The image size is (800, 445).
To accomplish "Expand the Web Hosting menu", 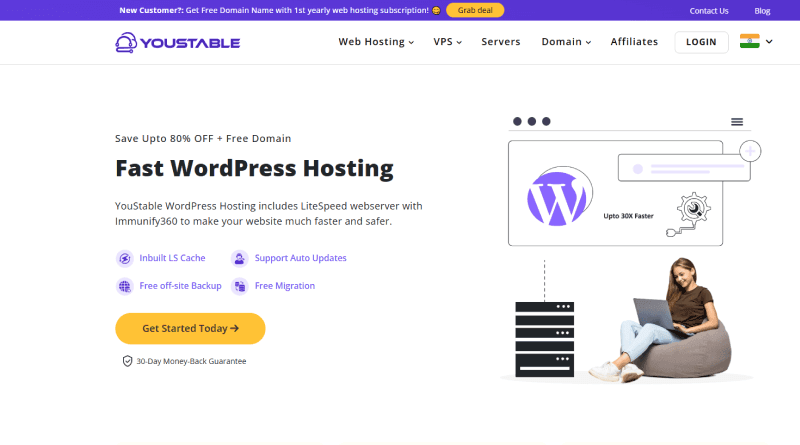I will [x=376, y=42].
